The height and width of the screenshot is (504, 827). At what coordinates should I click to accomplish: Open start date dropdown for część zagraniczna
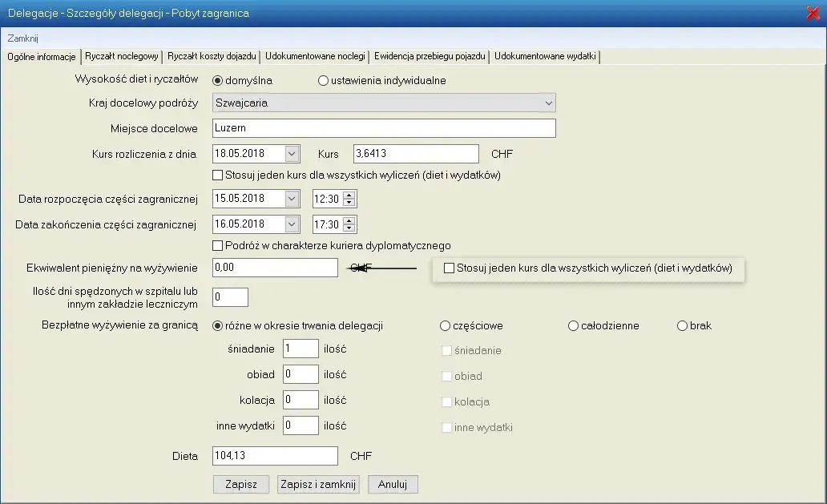[x=291, y=199]
